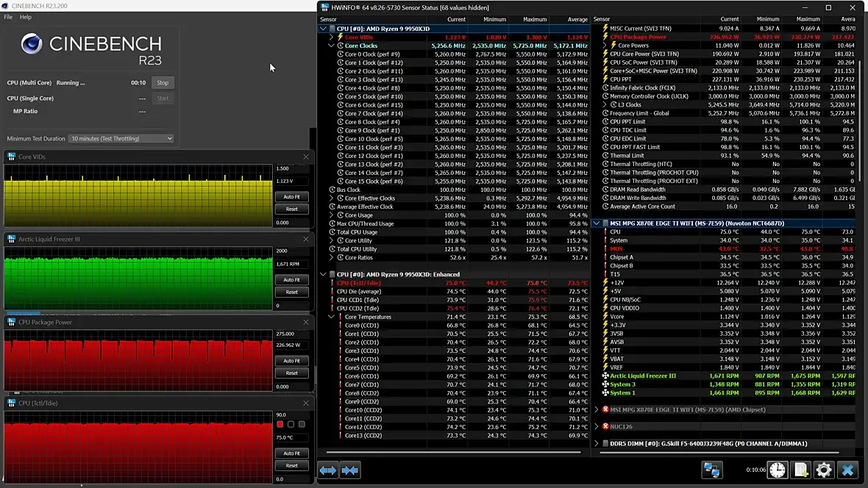Pick gray color swatch in CPU (Tctl/Tdie) graph
Image resolution: width=868 pixels, height=488 pixels.
tap(302, 424)
